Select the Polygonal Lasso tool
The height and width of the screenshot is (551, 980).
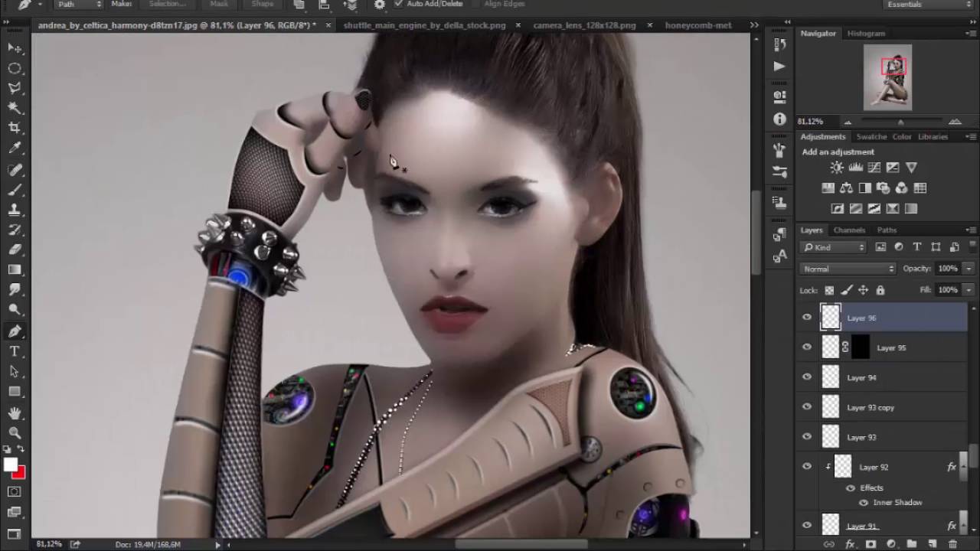[x=15, y=89]
